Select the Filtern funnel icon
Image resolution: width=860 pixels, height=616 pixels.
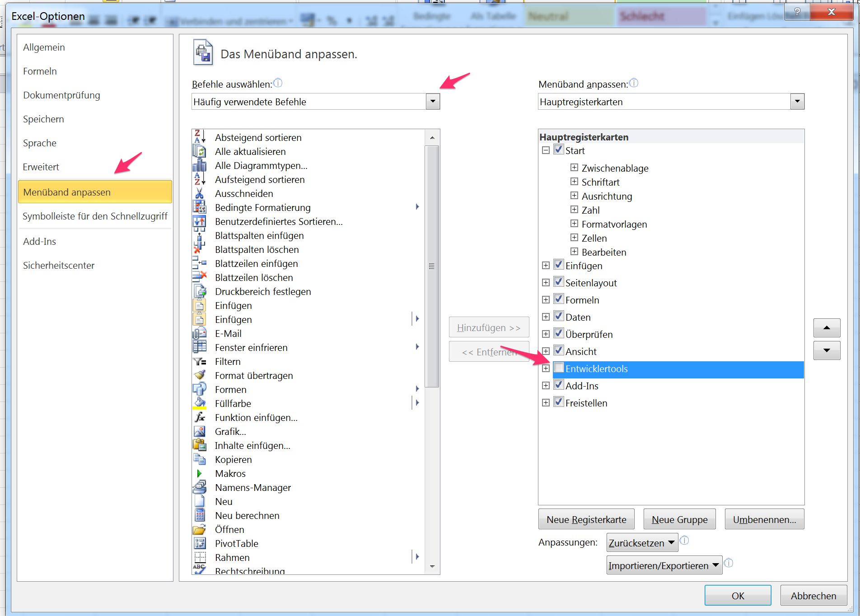[199, 362]
